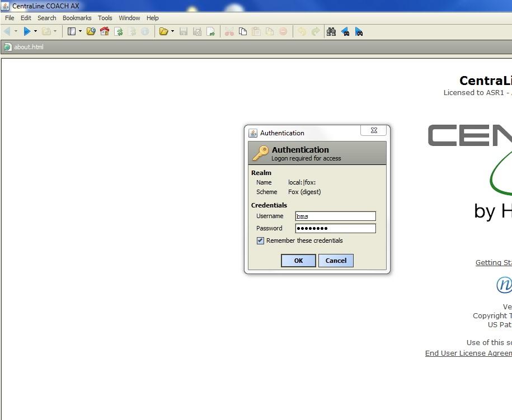
Task: Click Find Previous binoculars icon
Action: [x=345, y=32]
